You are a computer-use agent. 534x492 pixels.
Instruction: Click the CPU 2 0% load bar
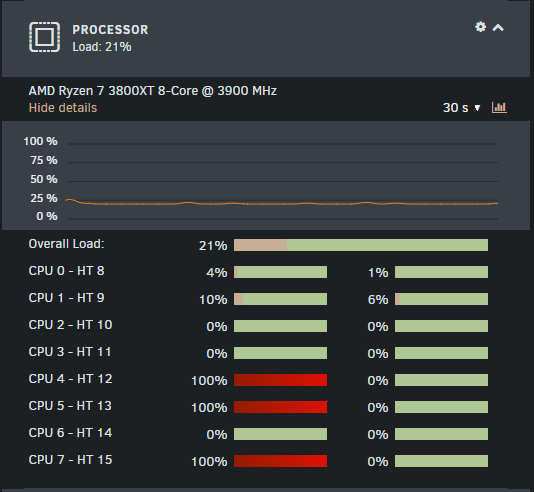coord(280,326)
